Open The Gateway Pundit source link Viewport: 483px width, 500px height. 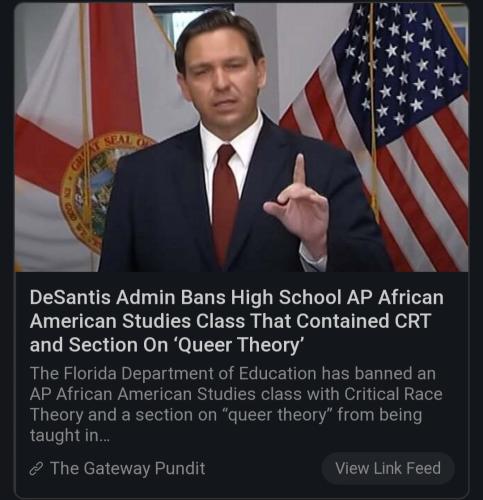pyautogui.click(x=128, y=468)
